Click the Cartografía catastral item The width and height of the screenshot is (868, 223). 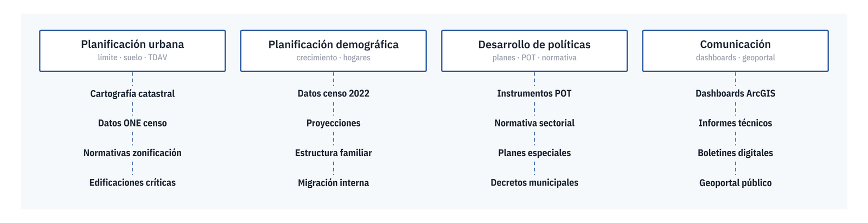(132, 93)
